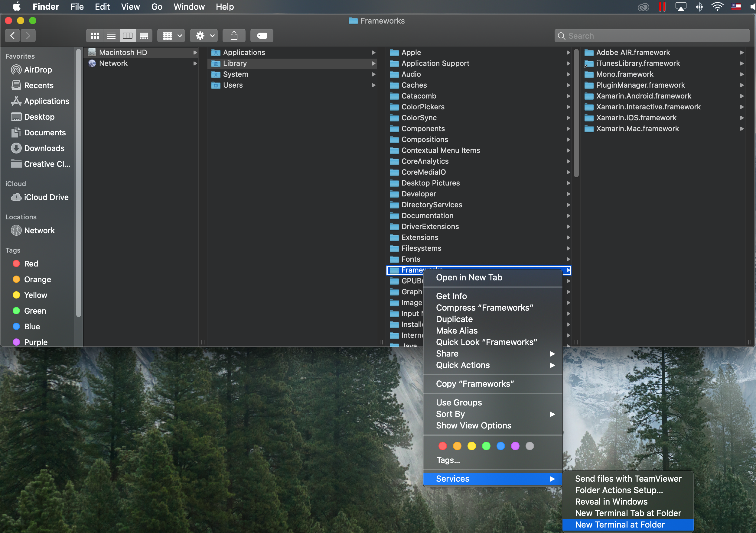The height and width of the screenshot is (533, 756).
Task: Click Tags... in the context menu
Action: click(448, 460)
